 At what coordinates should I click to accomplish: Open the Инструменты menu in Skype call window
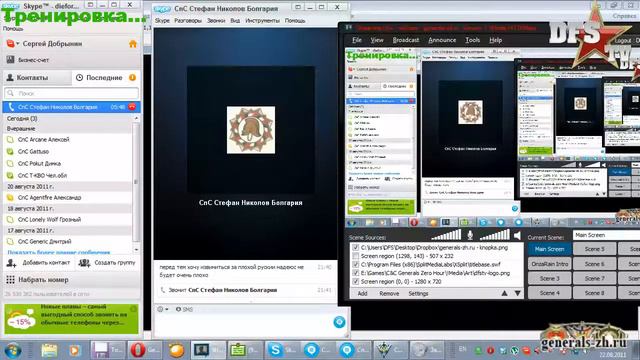[x=262, y=20]
